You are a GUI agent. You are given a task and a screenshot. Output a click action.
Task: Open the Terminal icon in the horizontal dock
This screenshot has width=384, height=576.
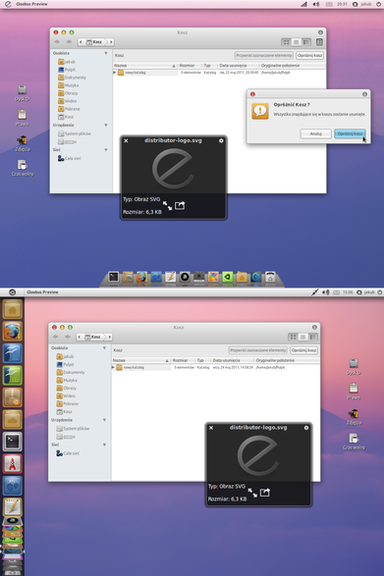114,277
